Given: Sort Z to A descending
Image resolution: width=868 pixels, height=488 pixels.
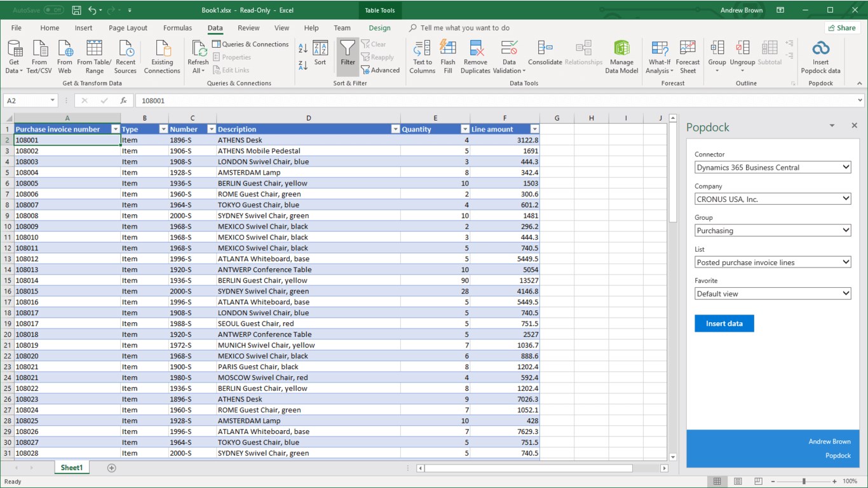Looking at the screenshot, I should [x=303, y=64].
